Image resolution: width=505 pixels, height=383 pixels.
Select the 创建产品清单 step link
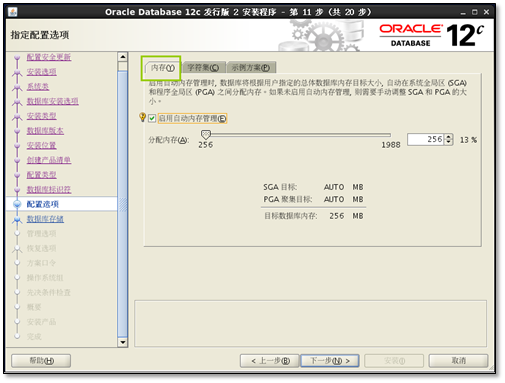point(49,160)
